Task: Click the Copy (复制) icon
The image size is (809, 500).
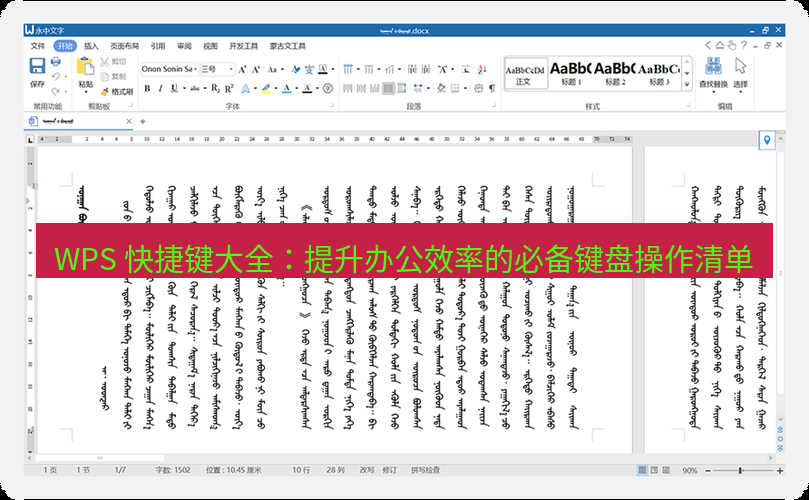Action: point(105,76)
